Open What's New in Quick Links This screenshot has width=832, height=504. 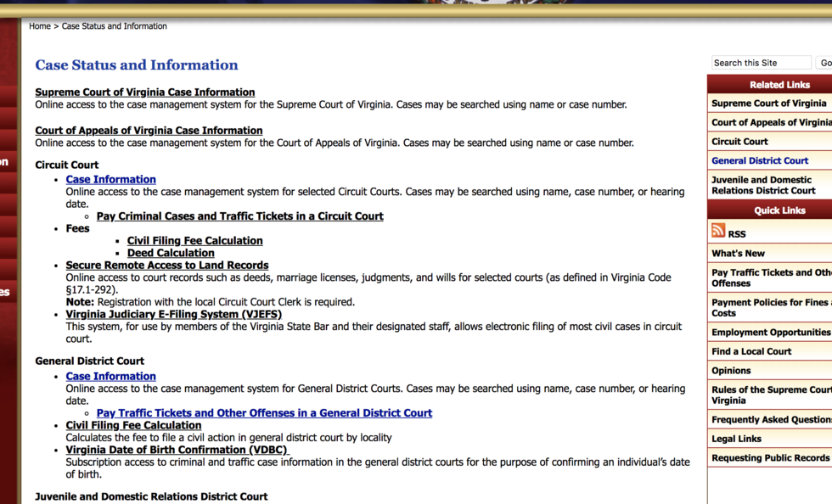(x=738, y=254)
